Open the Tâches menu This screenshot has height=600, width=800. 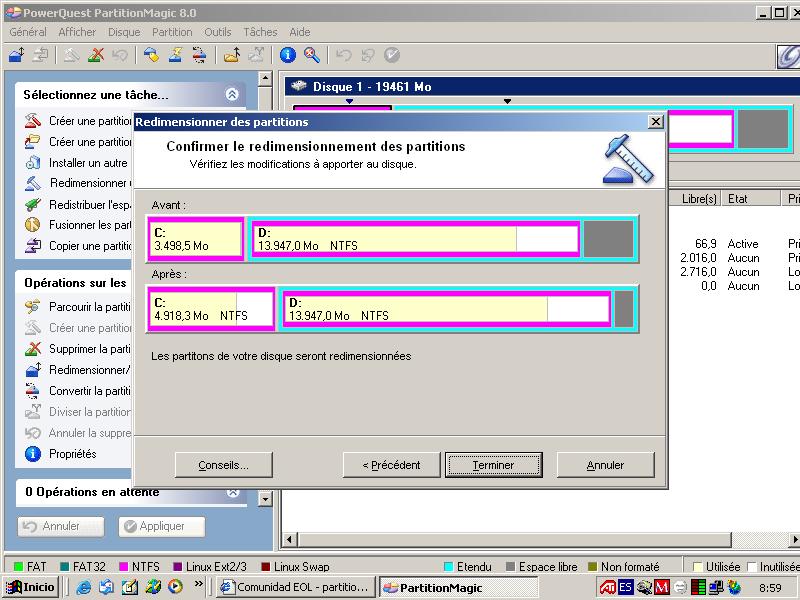point(260,32)
